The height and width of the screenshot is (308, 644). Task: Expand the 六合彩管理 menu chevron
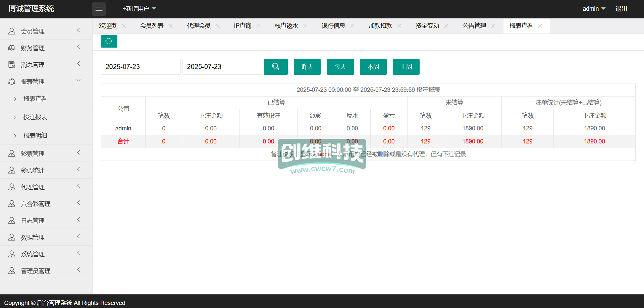point(78,203)
